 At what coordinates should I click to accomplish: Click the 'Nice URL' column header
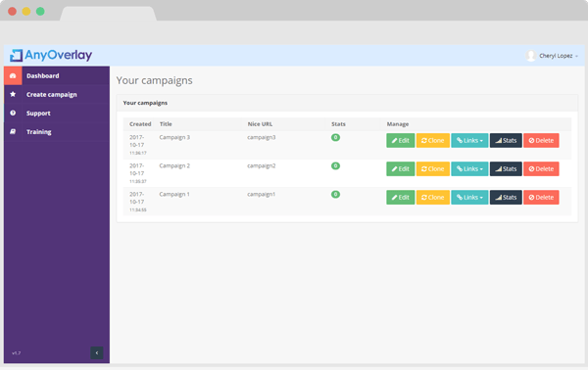[260, 124]
